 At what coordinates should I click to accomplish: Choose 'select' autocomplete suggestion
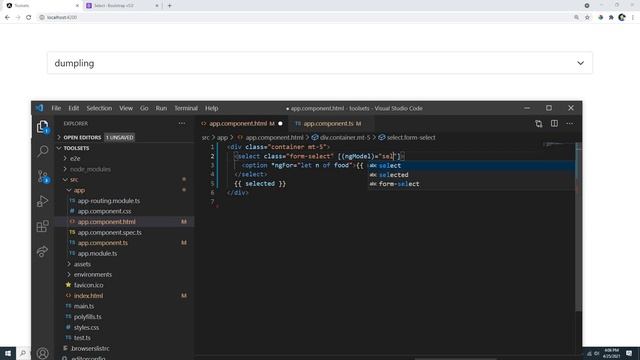tap(471, 166)
